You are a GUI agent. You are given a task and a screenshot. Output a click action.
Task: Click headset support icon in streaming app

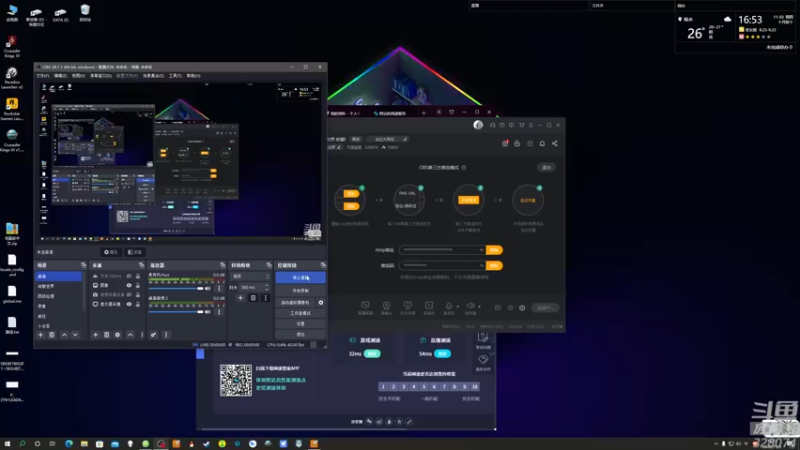[x=492, y=125]
